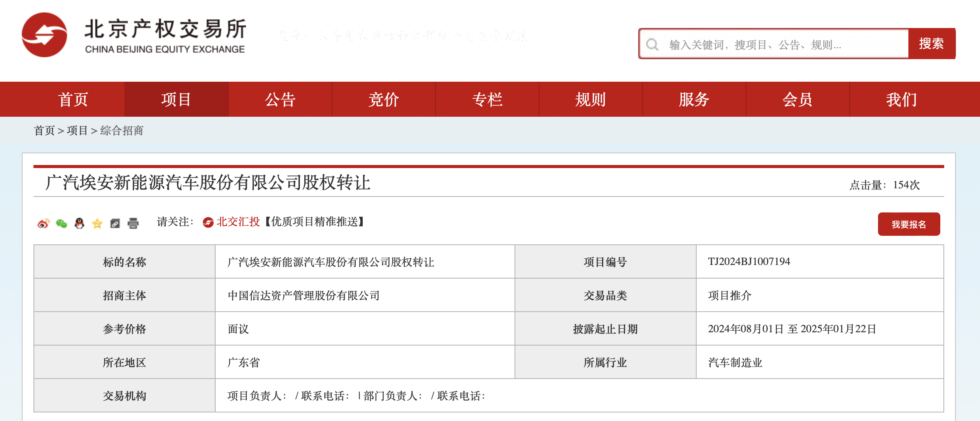Open the 会员 menu
The height and width of the screenshot is (421, 980).
[x=797, y=99]
